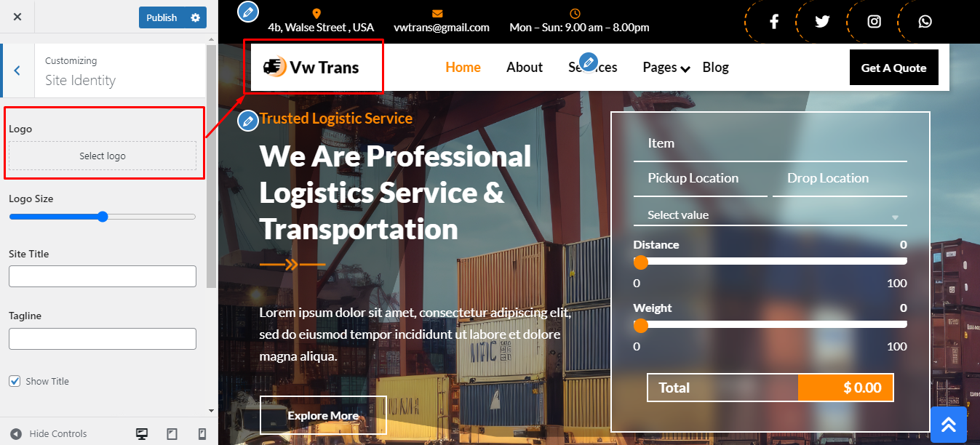Open the Select value dropdown
The width and height of the screenshot is (980, 445).
(770, 215)
